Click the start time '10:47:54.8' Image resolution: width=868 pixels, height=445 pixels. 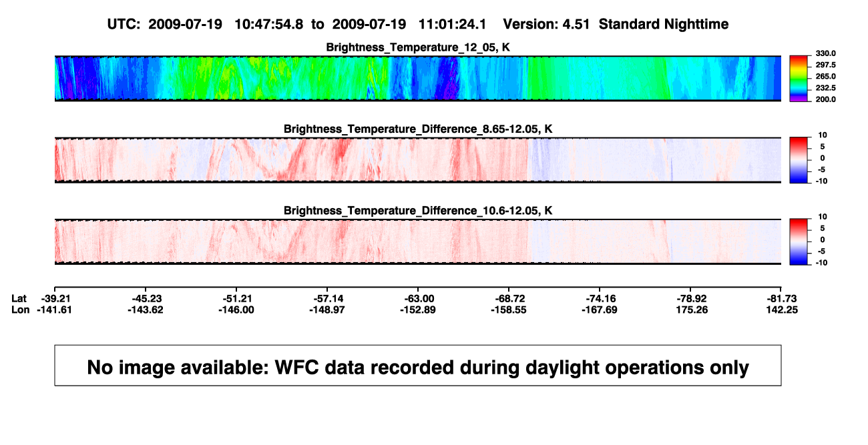click(x=269, y=24)
